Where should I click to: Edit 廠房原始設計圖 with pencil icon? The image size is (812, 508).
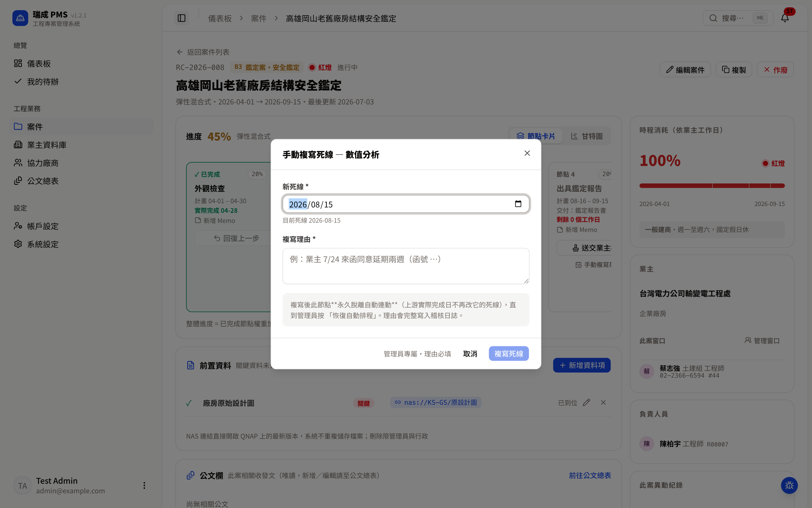tap(586, 402)
